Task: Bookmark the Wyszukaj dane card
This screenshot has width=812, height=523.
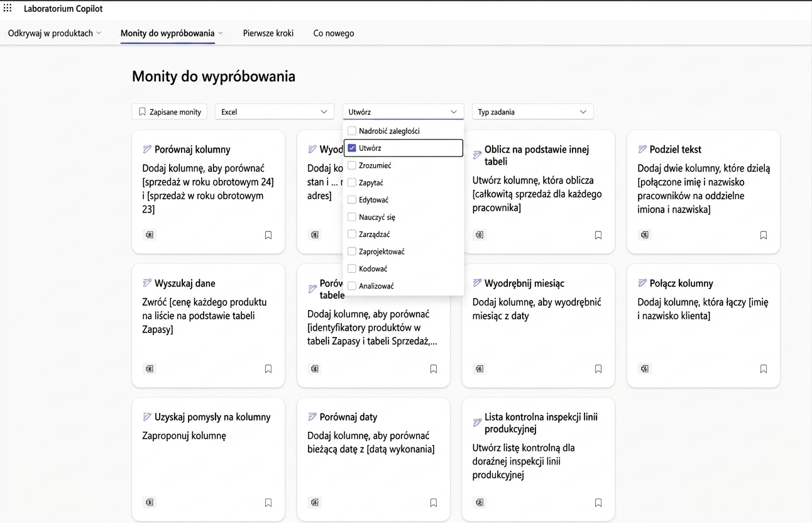Action: [268, 369]
